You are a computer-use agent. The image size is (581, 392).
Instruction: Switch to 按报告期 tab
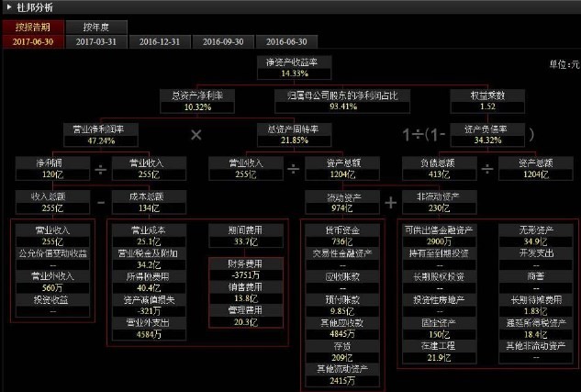33,27
